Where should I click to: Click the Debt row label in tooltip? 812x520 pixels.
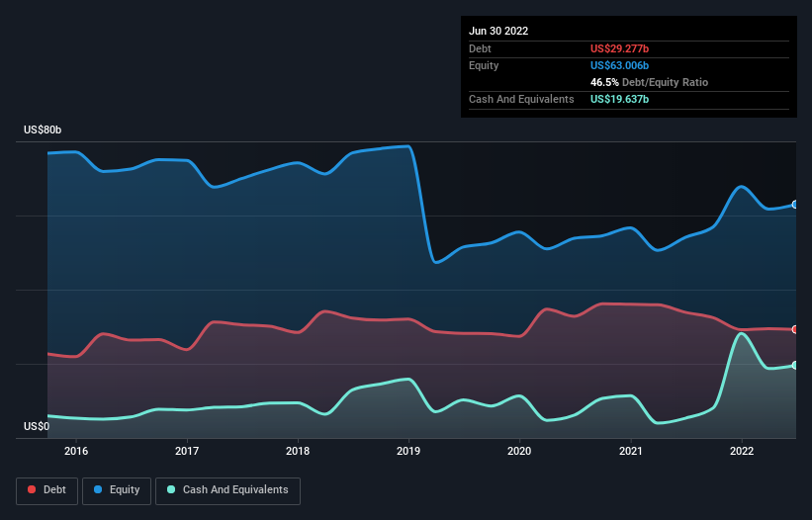pyautogui.click(x=480, y=48)
